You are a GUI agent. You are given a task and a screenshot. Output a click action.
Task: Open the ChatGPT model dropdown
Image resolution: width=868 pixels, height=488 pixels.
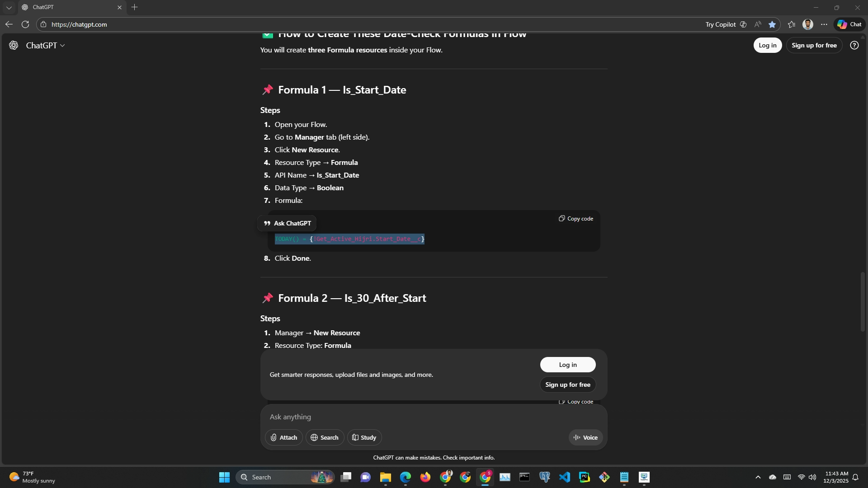45,46
